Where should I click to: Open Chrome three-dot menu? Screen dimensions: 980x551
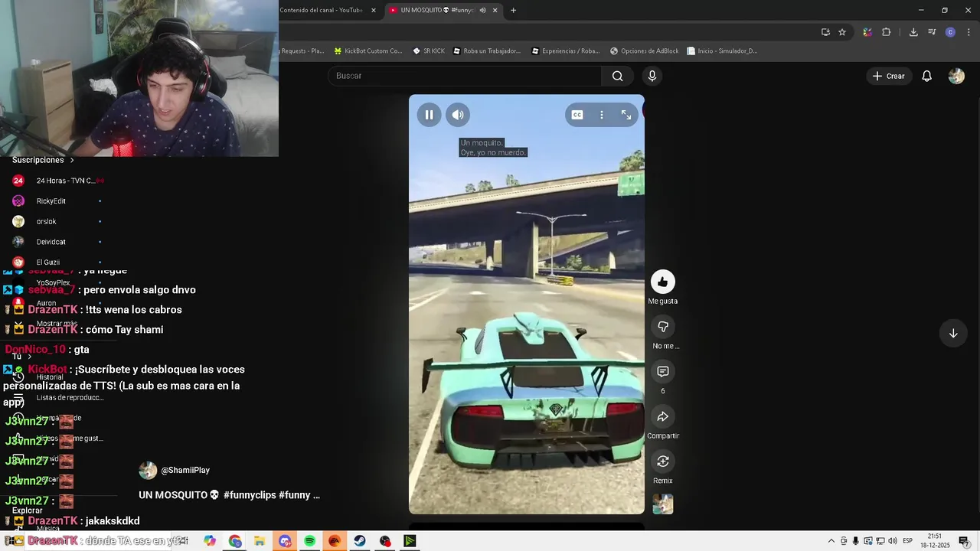[x=969, y=32]
